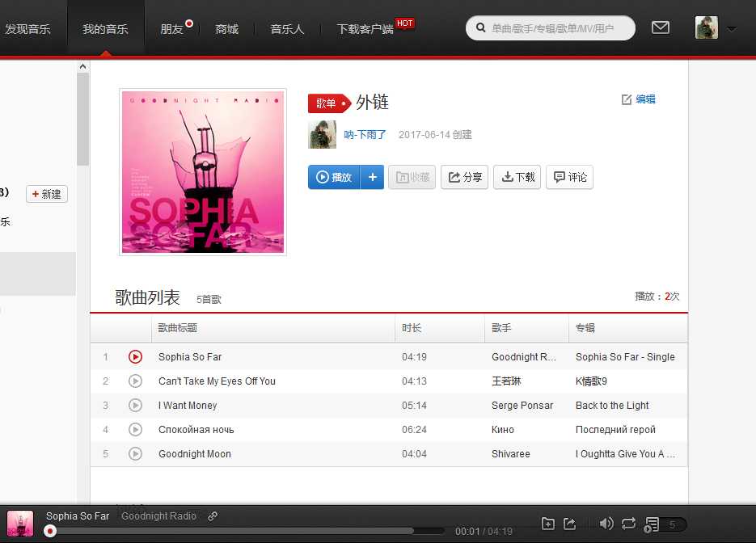The height and width of the screenshot is (543, 756).
Task: Open artist 王若琳
Action: (506, 381)
